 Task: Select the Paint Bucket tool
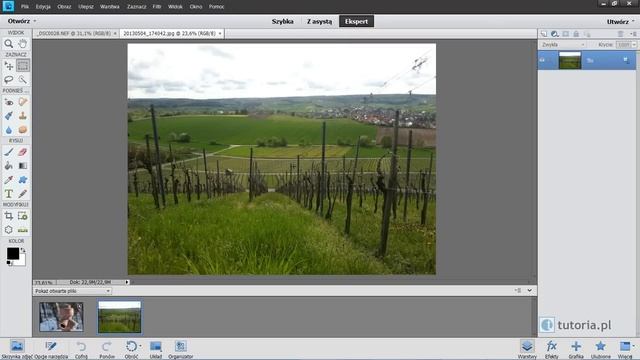click(x=9, y=166)
